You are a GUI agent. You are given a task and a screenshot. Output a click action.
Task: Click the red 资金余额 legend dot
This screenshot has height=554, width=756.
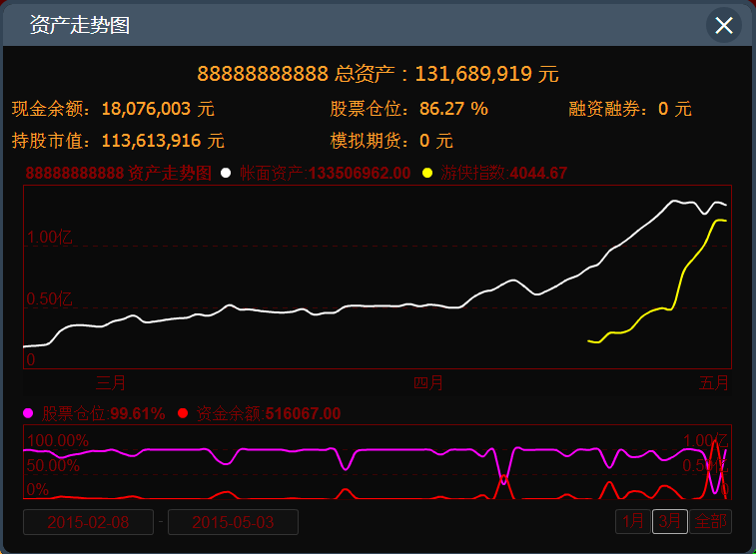tap(182, 413)
